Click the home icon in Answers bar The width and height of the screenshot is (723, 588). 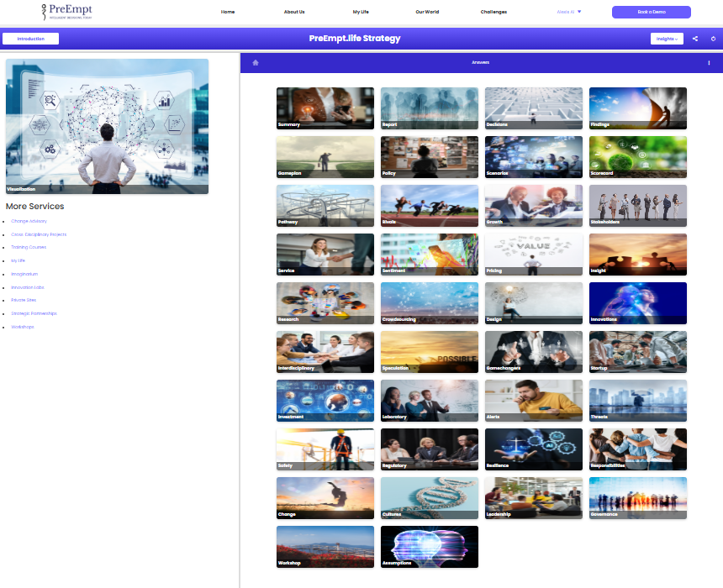point(256,62)
